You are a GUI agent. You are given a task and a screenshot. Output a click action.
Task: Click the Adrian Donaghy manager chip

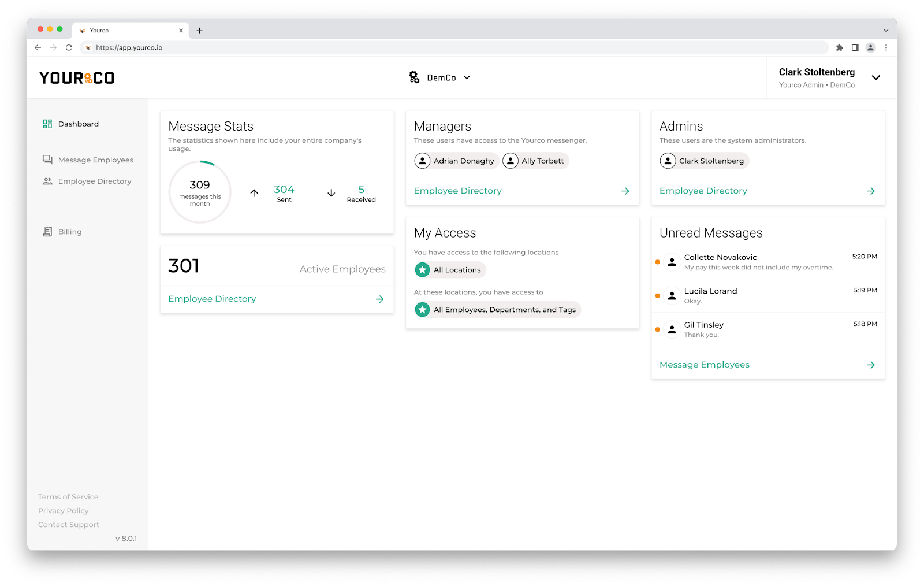tap(456, 161)
